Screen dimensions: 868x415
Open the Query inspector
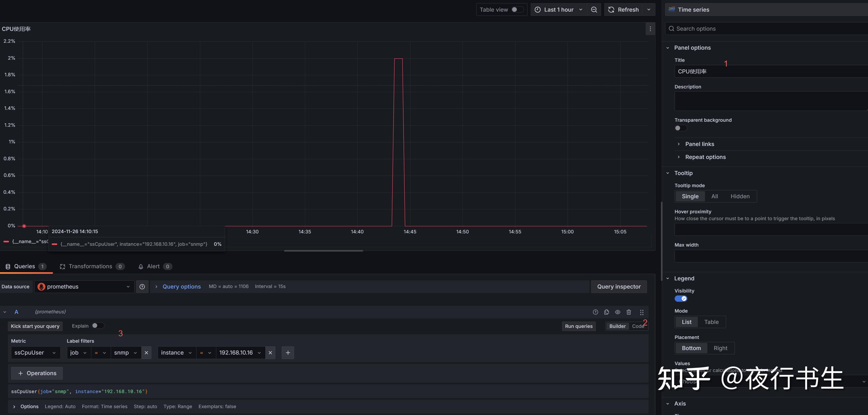(x=619, y=287)
